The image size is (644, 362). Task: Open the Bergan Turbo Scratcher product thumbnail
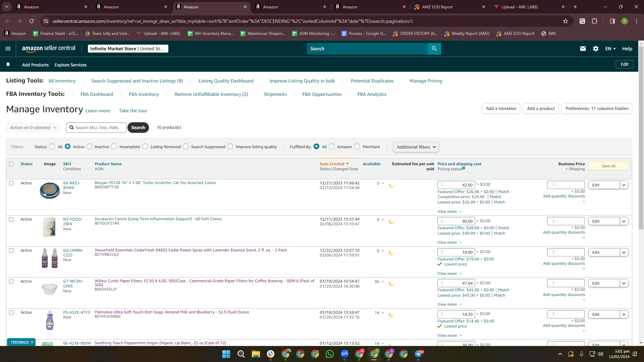[x=50, y=190]
